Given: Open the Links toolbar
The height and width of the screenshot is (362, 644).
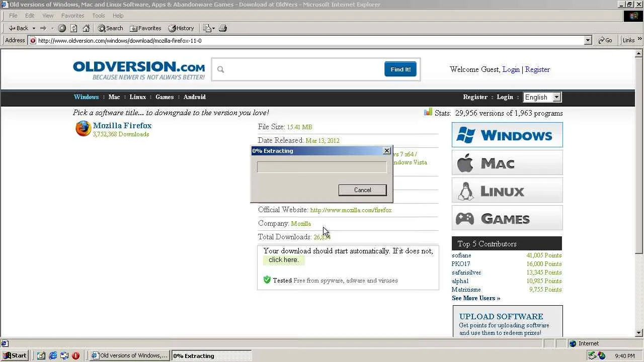Looking at the screenshot, I should click(x=628, y=40).
